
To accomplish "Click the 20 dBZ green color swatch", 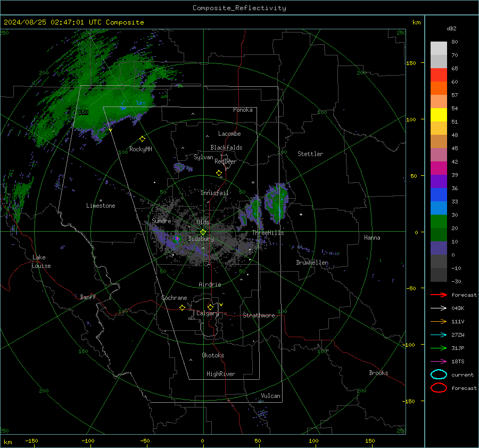I will coord(439,222).
